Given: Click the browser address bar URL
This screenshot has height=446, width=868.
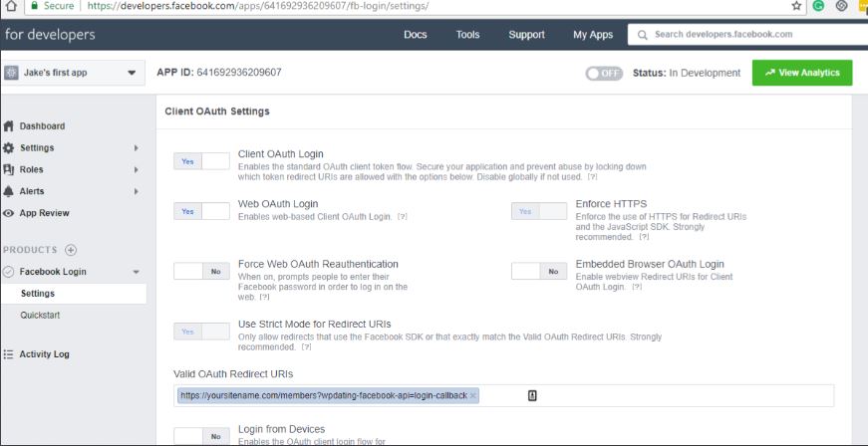Looking at the screenshot, I should click(258, 6).
